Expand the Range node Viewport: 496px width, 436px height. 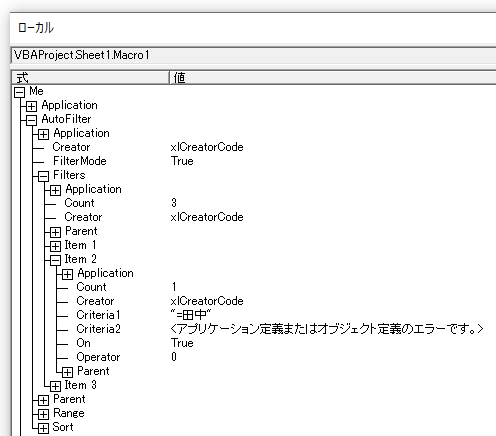tap(43, 414)
